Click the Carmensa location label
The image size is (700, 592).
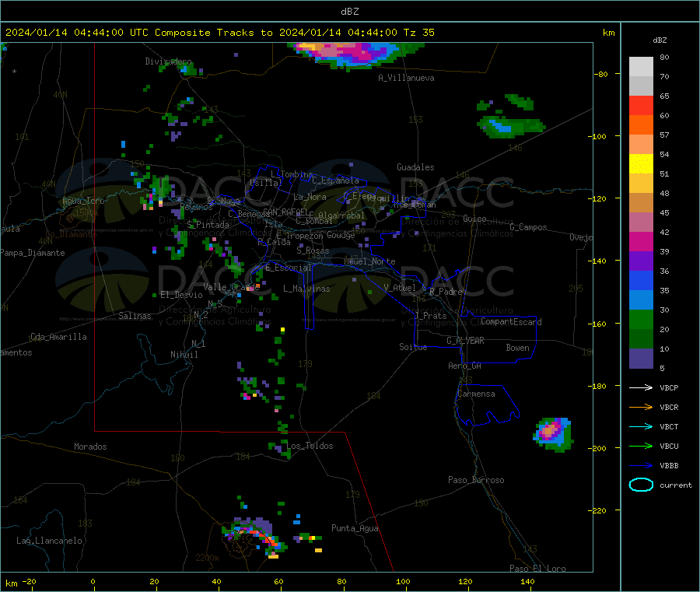click(476, 394)
